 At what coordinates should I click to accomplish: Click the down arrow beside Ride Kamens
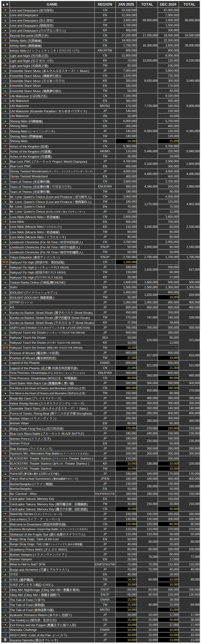[x=5, y=449]
